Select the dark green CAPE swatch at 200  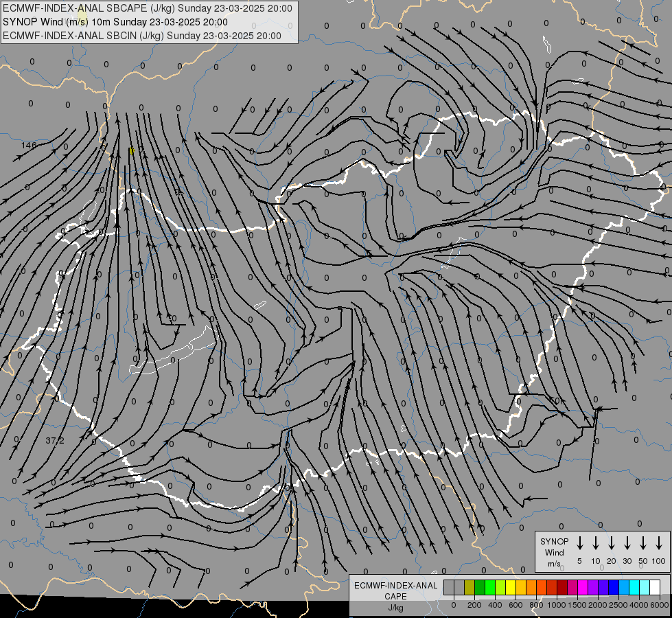pyautogui.click(x=480, y=587)
